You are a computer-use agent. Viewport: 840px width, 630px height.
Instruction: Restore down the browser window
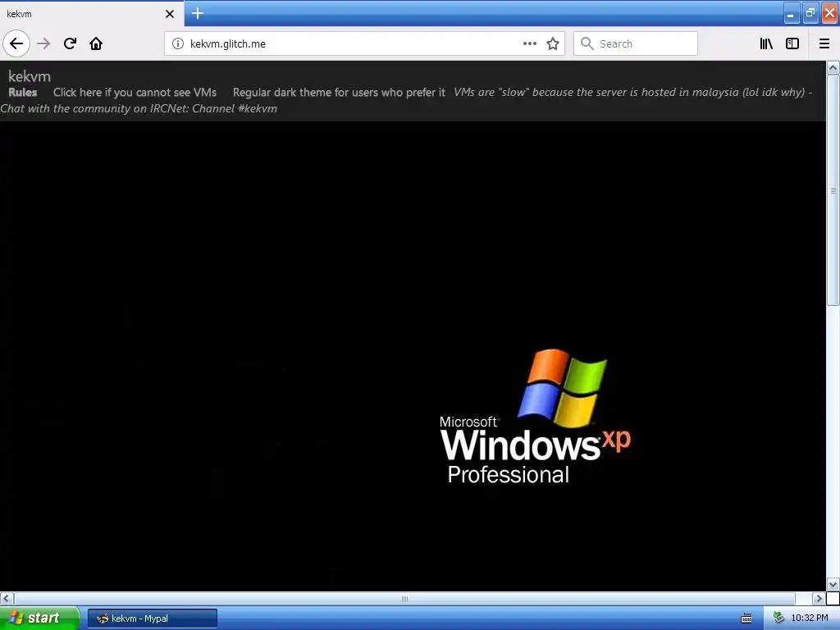pos(810,13)
